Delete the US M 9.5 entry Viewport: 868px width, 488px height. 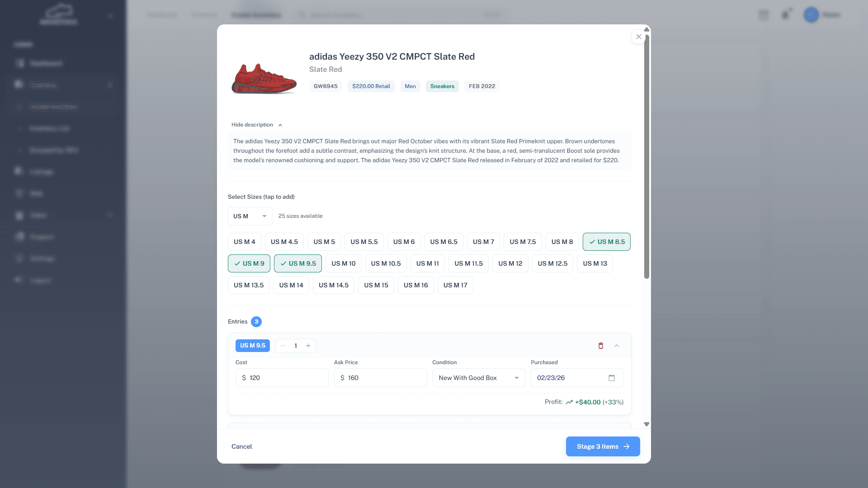pyautogui.click(x=601, y=346)
